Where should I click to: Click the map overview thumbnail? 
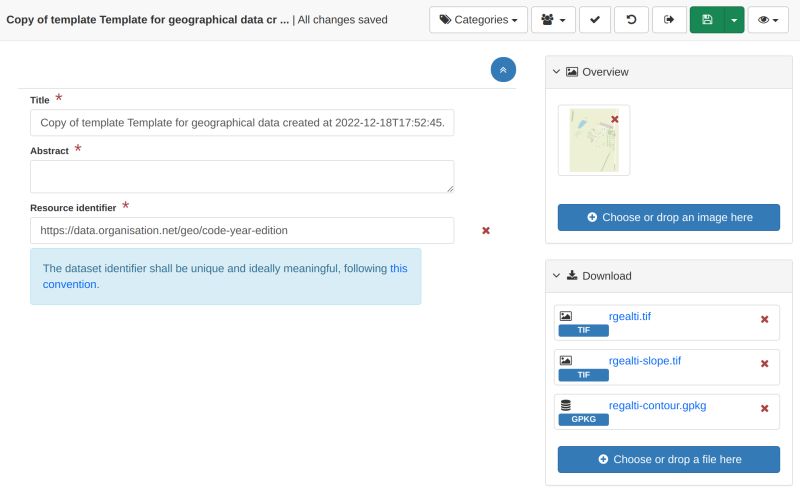tap(594, 140)
